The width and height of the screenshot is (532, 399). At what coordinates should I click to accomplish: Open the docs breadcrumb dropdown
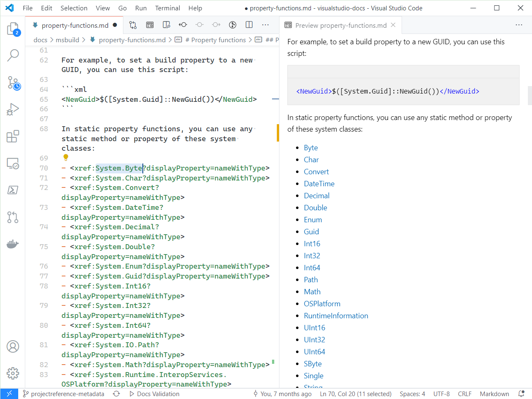click(x=40, y=40)
